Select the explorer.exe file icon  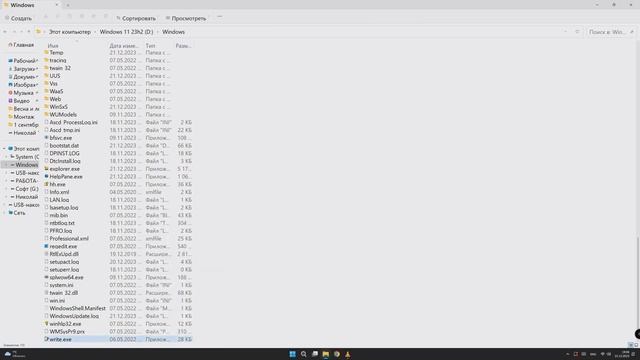(46, 169)
